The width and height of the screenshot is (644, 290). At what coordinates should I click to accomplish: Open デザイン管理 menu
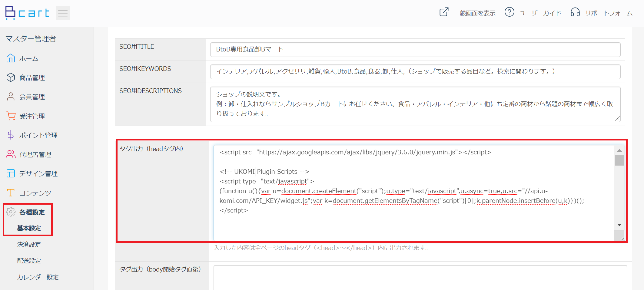coord(38,174)
